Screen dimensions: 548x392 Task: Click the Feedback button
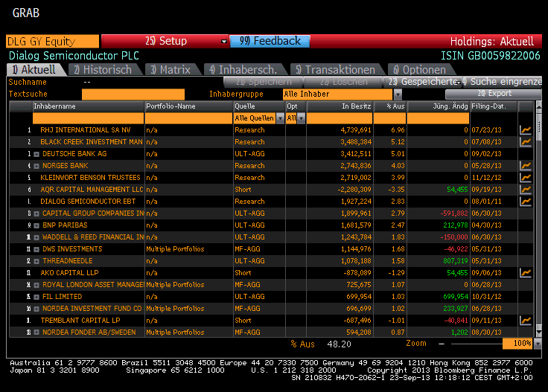point(270,41)
